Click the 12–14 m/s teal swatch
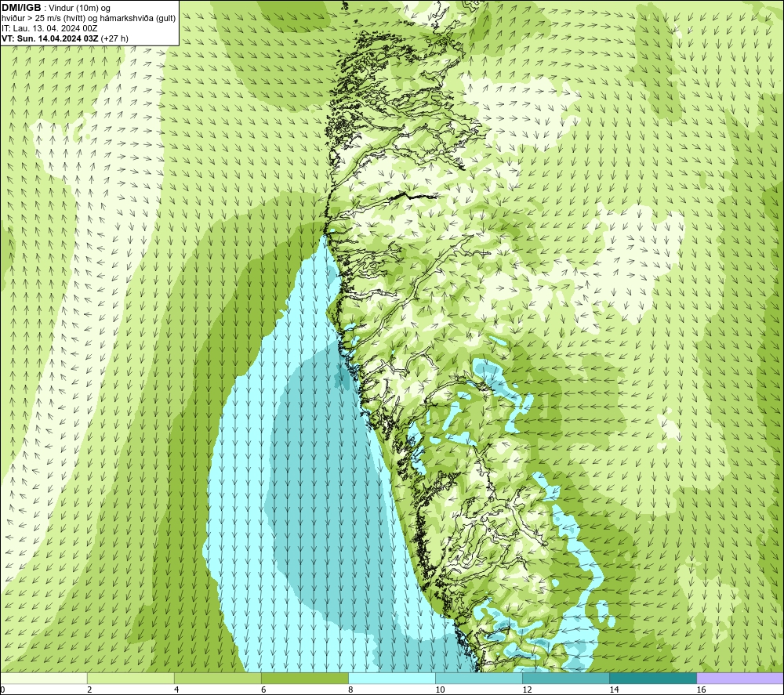The height and width of the screenshot is (695, 784). pyautogui.click(x=566, y=679)
